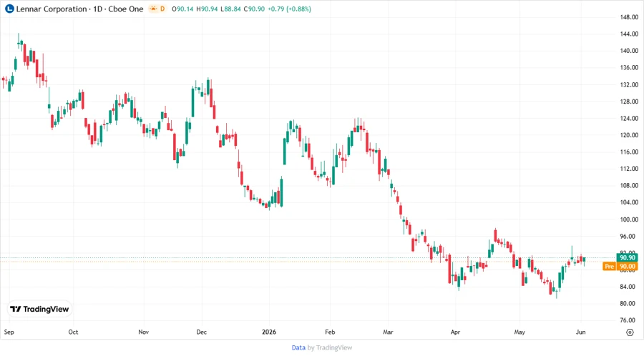Click the 108.00 price axis label
Viewport: 644px width, 356px height.
(x=629, y=185)
